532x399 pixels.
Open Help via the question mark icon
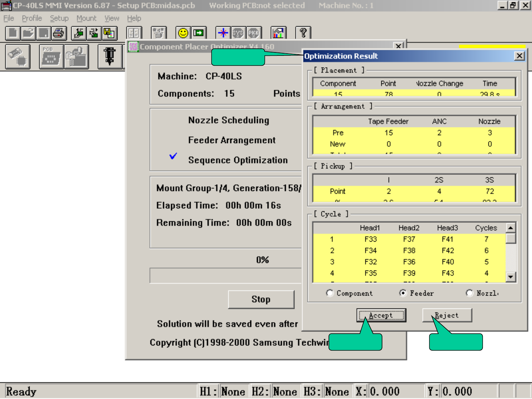(303, 33)
